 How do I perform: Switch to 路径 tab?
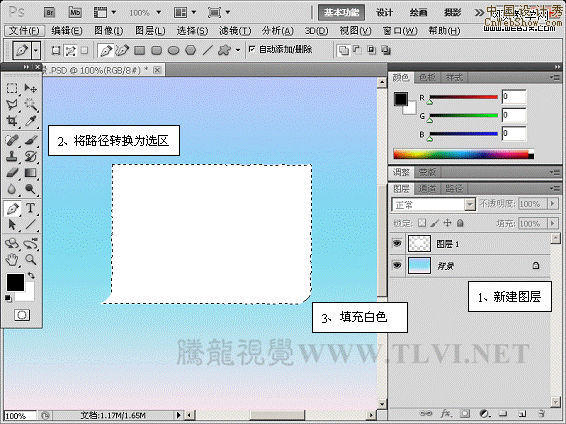453,188
